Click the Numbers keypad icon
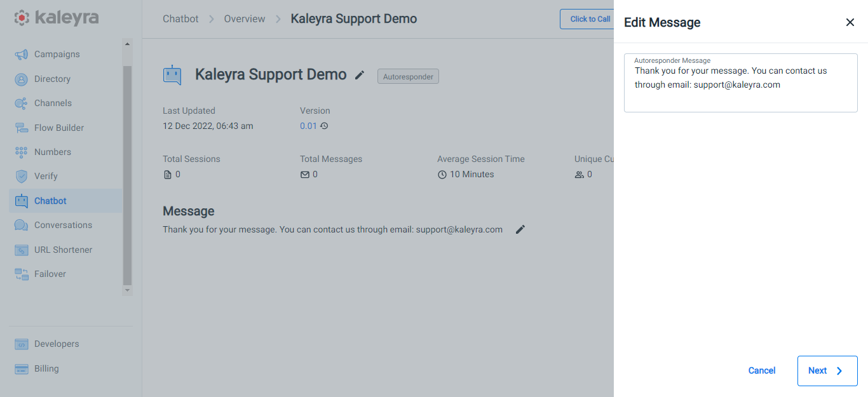This screenshot has height=397, width=868. [22, 152]
